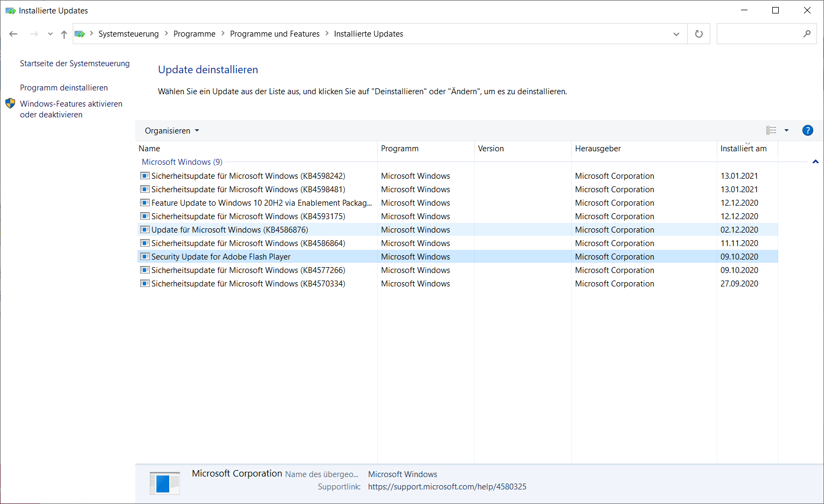Open the recent locations dropdown arrow
Image resolution: width=824 pixels, height=504 pixels.
point(50,34)
